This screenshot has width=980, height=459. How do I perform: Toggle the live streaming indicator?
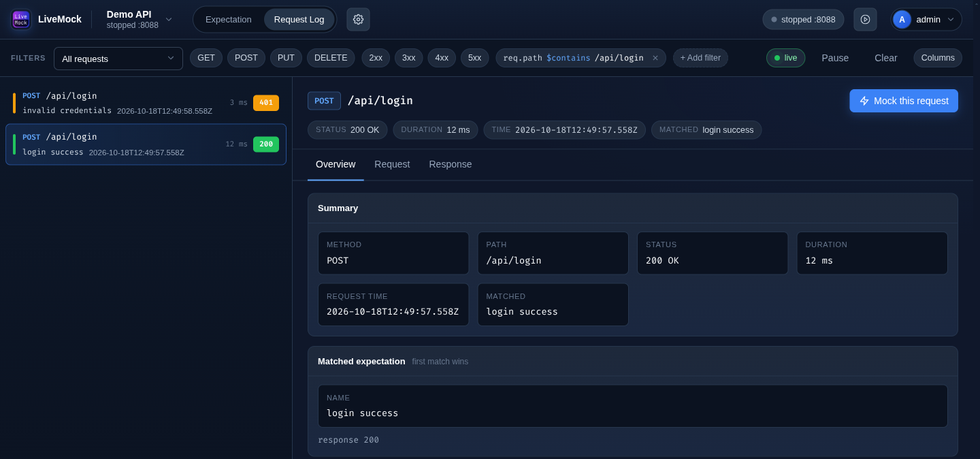[x=785, y=58]
